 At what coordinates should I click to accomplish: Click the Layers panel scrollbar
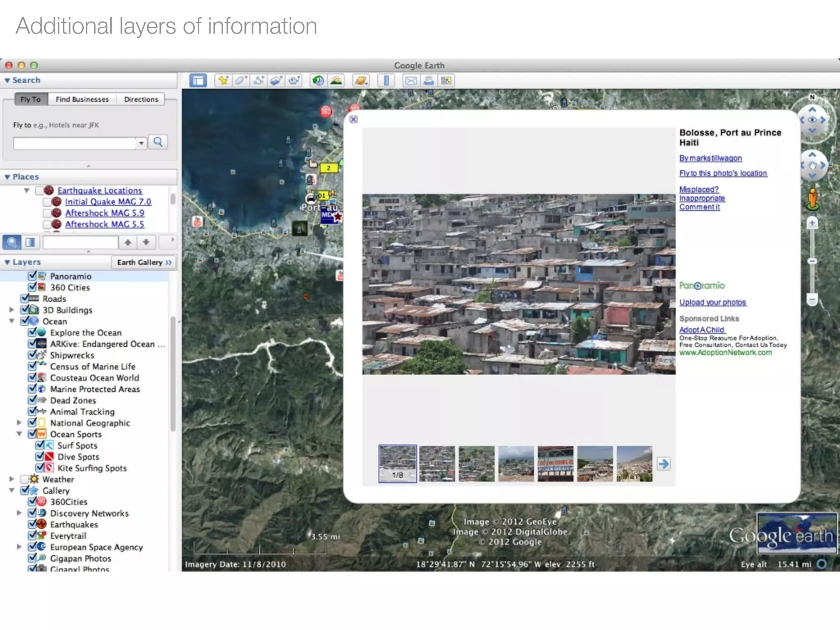pyautogui.click(x=173, y=373)
